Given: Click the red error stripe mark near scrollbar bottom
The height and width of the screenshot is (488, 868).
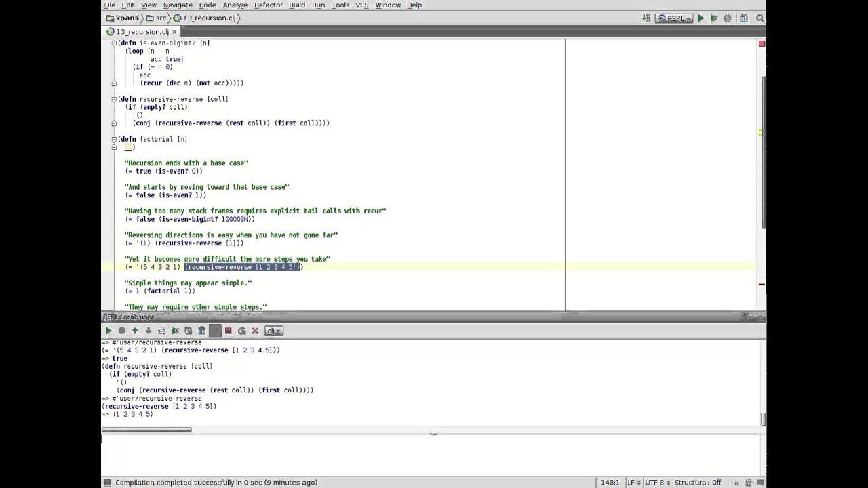Looking at the screenshot, I should [762, 285].
